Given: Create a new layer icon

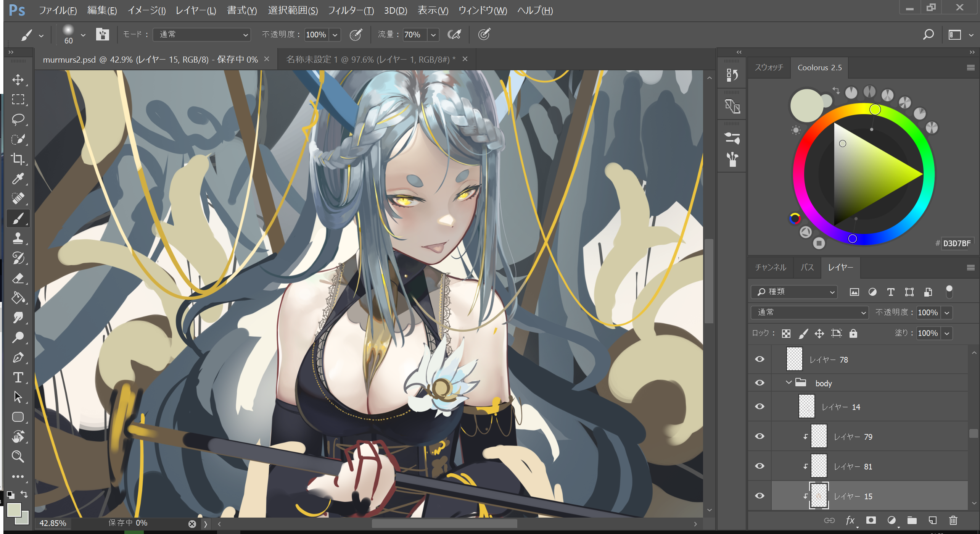Looking at the screenshot, I should (x=932, y=520).
